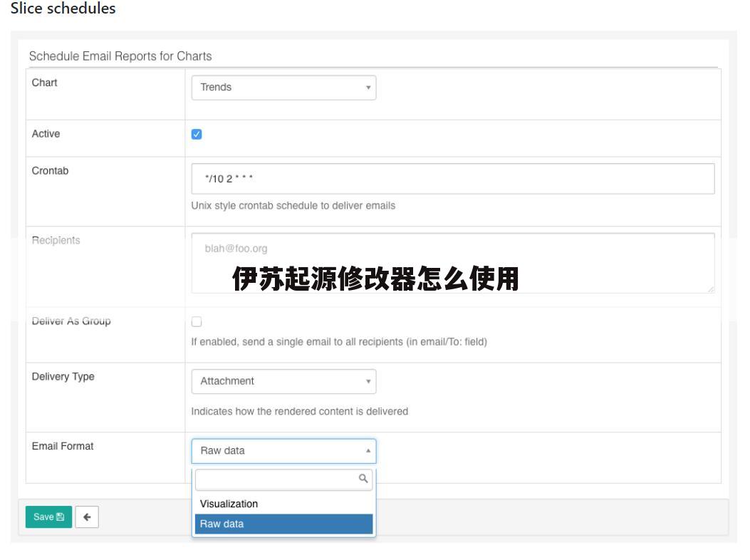Open the Delivery Type dropdown showing Attachment

pos(283,381)
